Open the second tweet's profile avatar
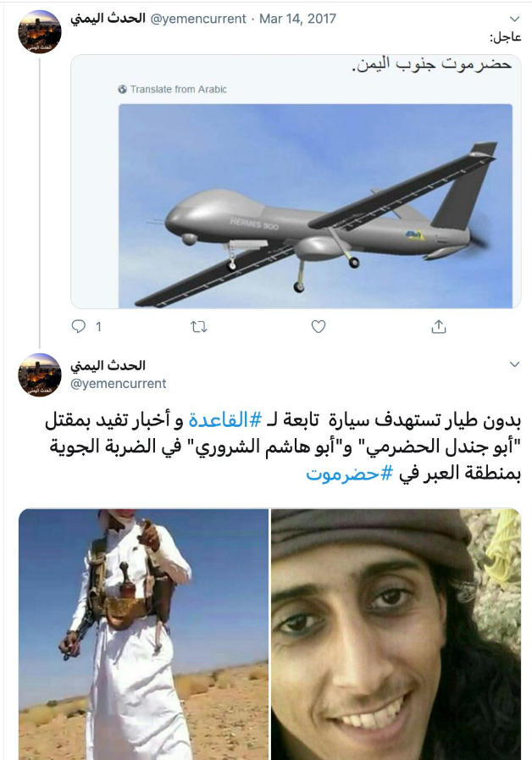532x760 pixels. [40, 374]
